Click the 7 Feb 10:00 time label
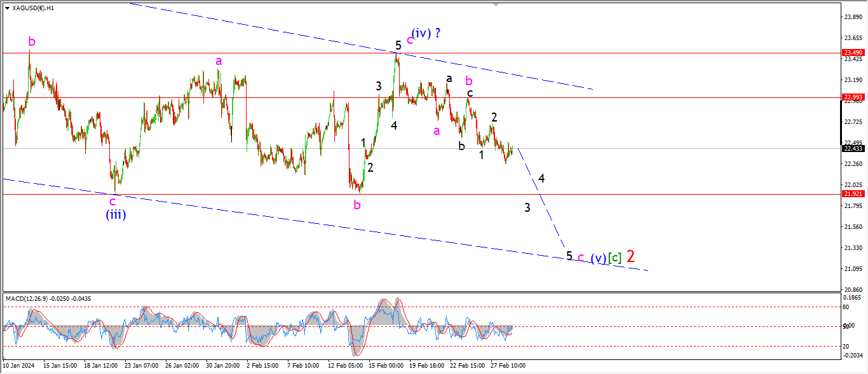Image resolution: width=868 pixels, height=374 pixels. (x=303, y=366)
